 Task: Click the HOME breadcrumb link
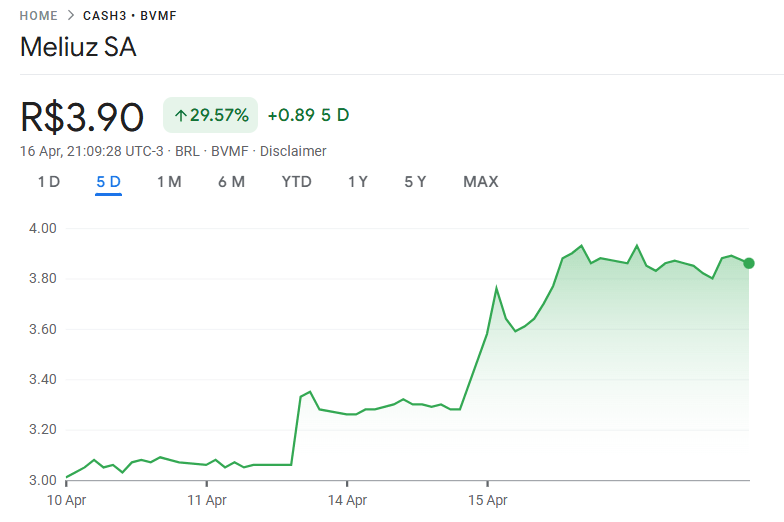click(x=39, y=16)
